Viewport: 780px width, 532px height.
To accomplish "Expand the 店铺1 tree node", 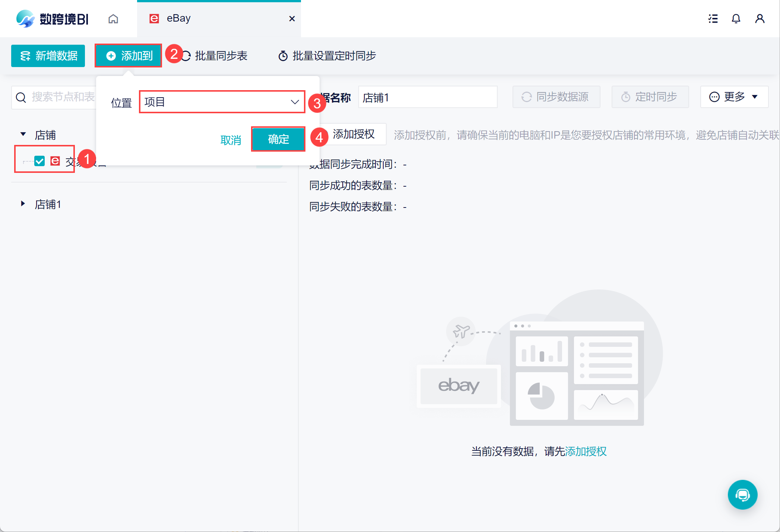I will [x=23, y=204].
